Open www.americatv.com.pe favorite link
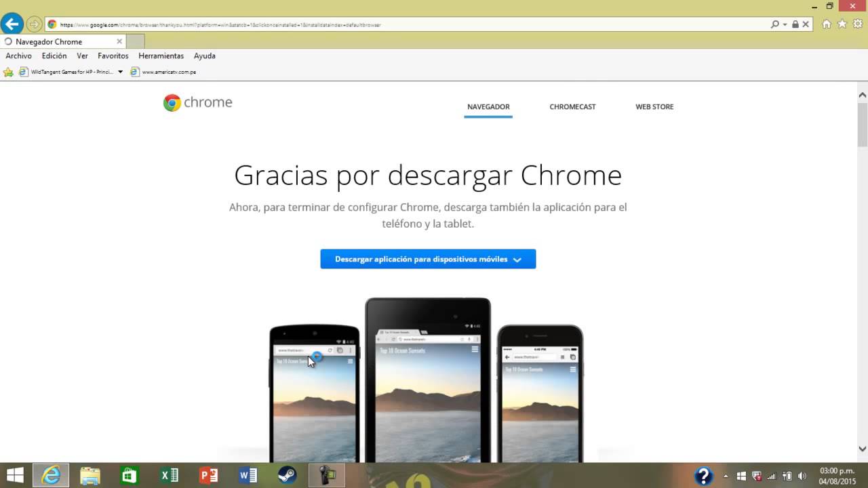This screenshot has width=868, height=488. pyautogui.click(x=163, y=72)
